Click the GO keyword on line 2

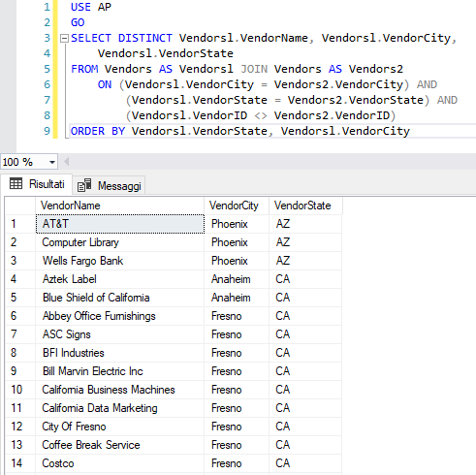click(78, 22)
